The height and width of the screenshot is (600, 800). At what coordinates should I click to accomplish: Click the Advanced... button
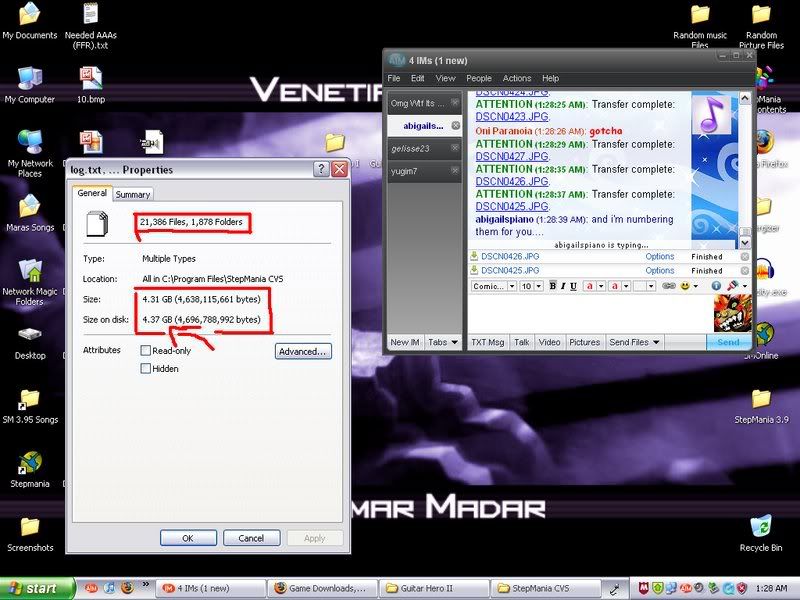pyautogui.click(x=302, y=352)
